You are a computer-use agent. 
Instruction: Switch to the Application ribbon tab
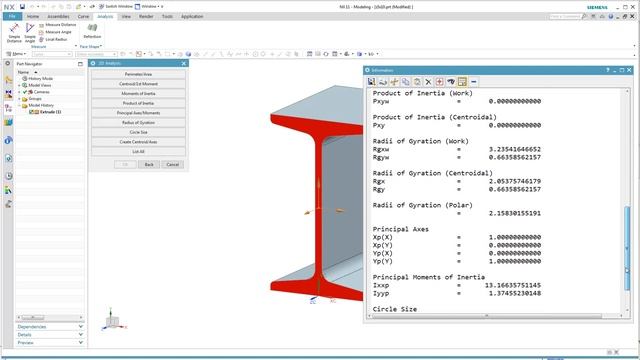point(192,16)
